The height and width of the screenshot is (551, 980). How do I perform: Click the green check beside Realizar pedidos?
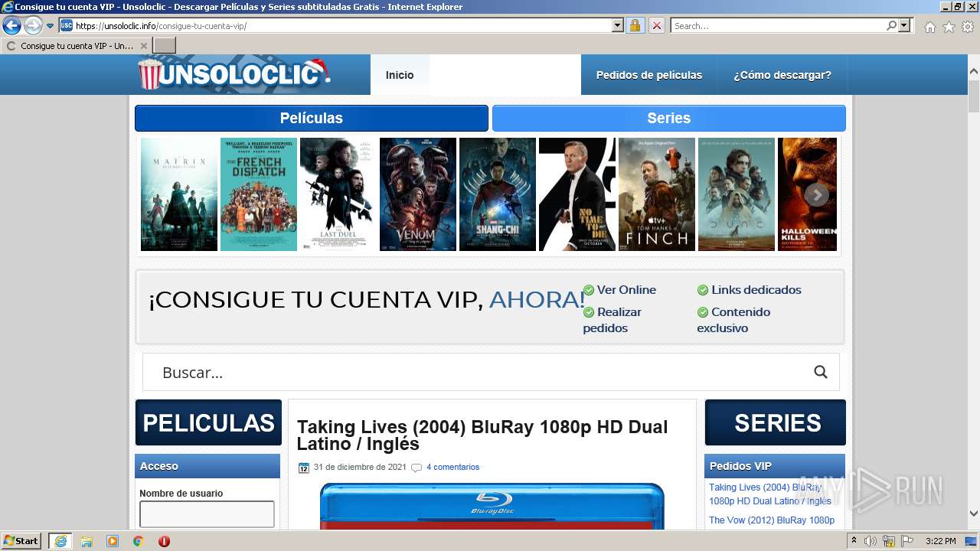pos(589,312)
